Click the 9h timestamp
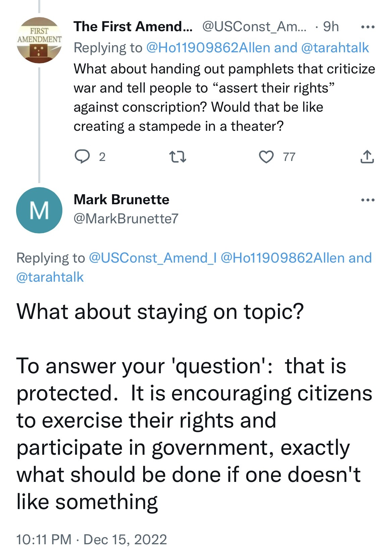Viewport: 392px width, 554px height. coord(331,26)
